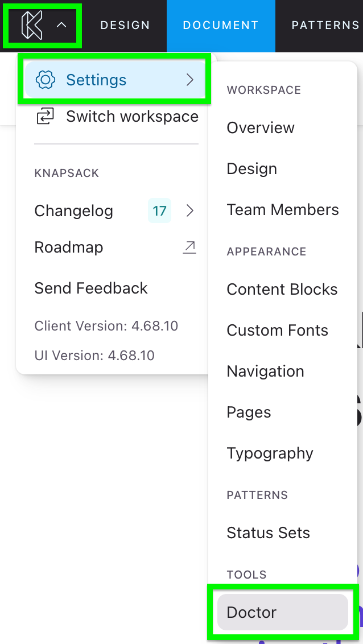Click the WORKSPACE section heading

(x=264, y=90)
